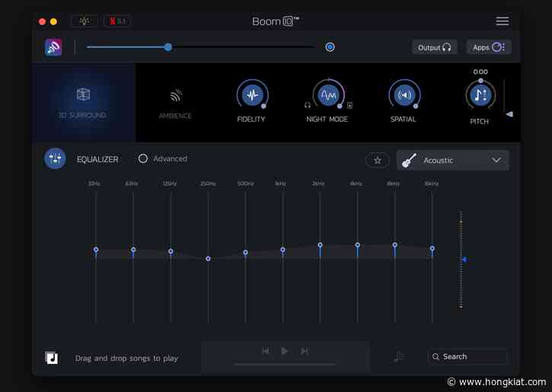552x392 pixels.
Task: Click the next track button
Action: pyautogui.click(x=305, y=351)
